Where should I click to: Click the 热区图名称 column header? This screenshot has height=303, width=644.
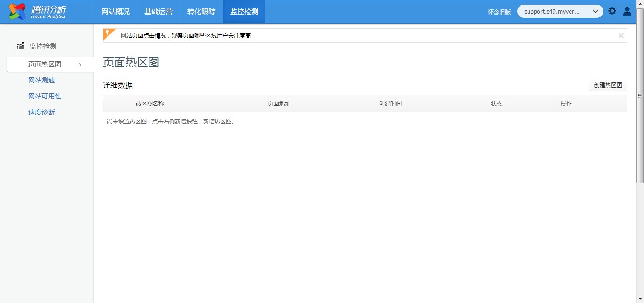click(x=150, y=104)
